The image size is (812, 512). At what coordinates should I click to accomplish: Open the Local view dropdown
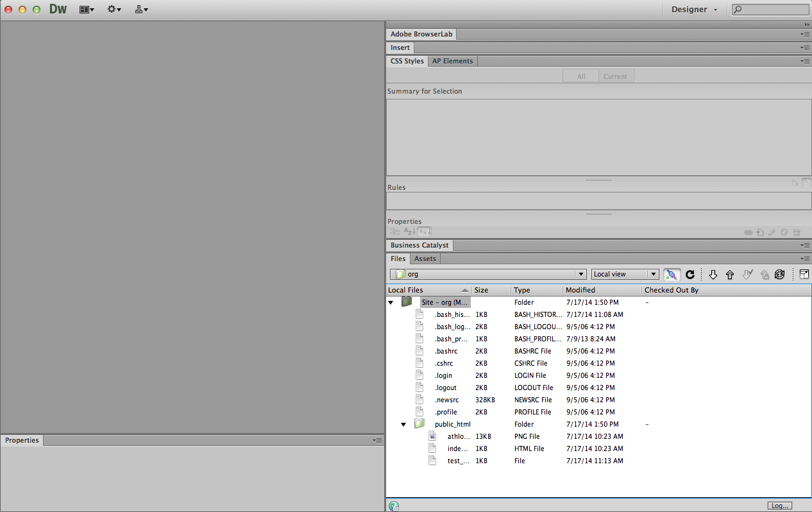tap(625, 275)
